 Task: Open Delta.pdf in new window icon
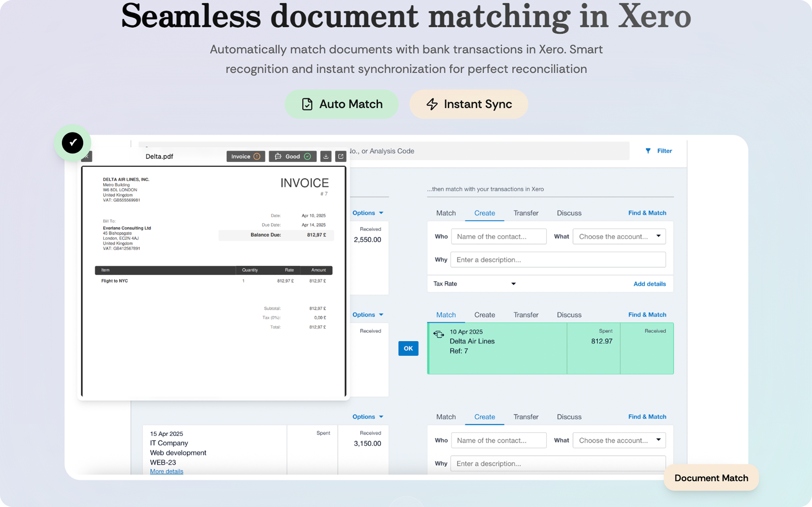point(341,156)
